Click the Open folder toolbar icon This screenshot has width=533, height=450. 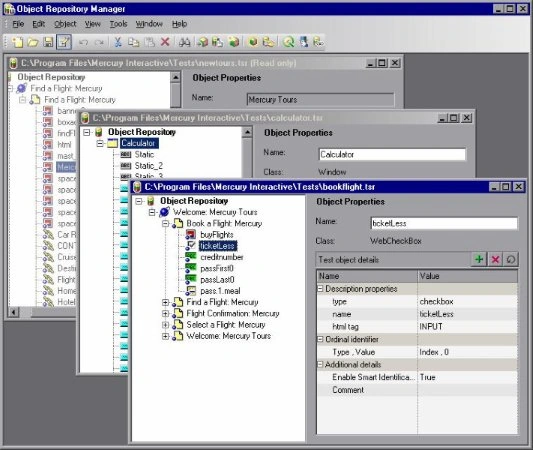(x=33, y=42)
